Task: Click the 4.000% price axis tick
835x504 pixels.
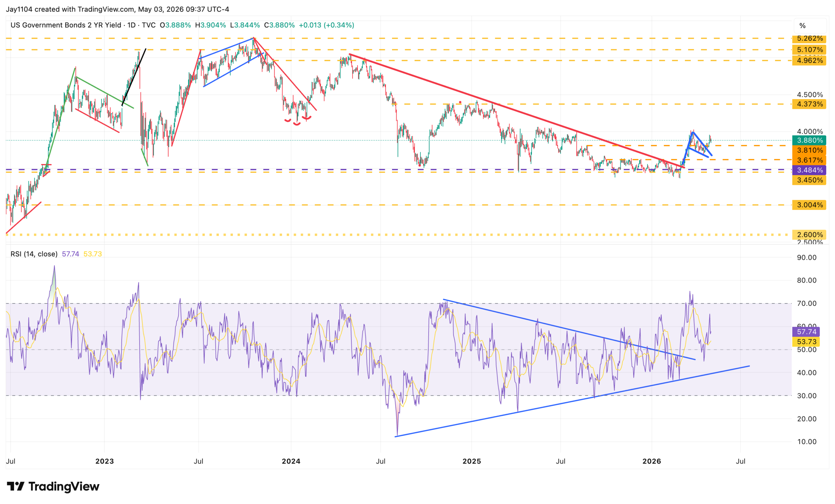Action: coord(810,131)
